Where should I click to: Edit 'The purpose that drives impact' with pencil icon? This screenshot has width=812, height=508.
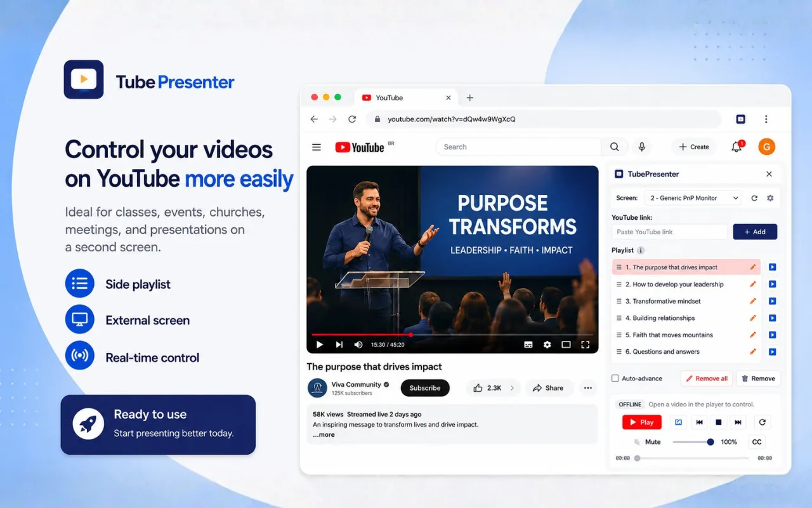pos(753,267)
